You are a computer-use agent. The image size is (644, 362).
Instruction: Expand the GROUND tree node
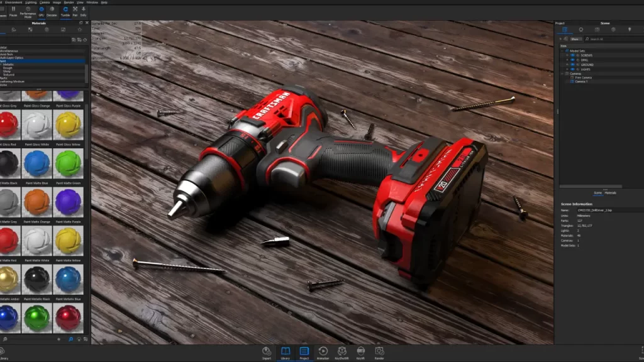[567, 65]
